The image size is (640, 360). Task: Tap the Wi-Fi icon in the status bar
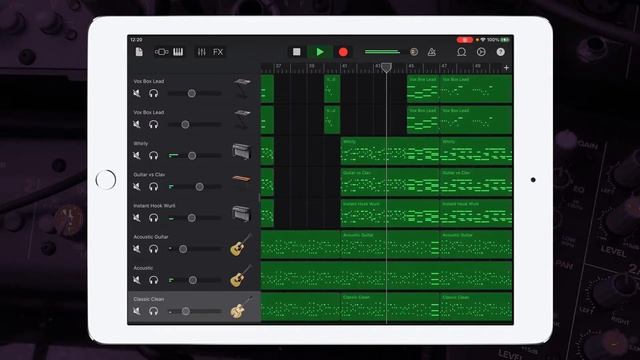(483, 40)
